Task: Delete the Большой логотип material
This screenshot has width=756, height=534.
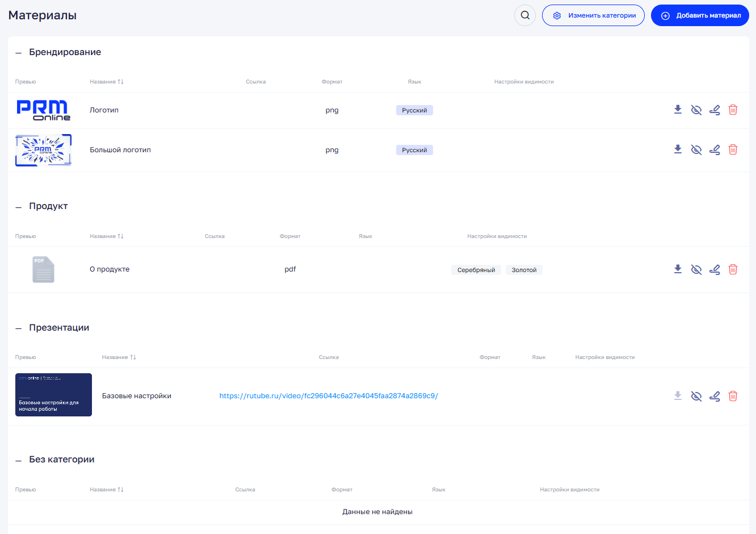Action: pyautogui.click(x=733, y=149)
